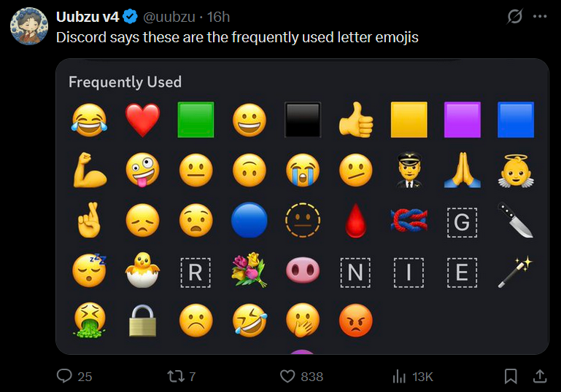Choose the kitchen knife emoji
The width and height of the screenshot is (561, 392).
point(516,220)
